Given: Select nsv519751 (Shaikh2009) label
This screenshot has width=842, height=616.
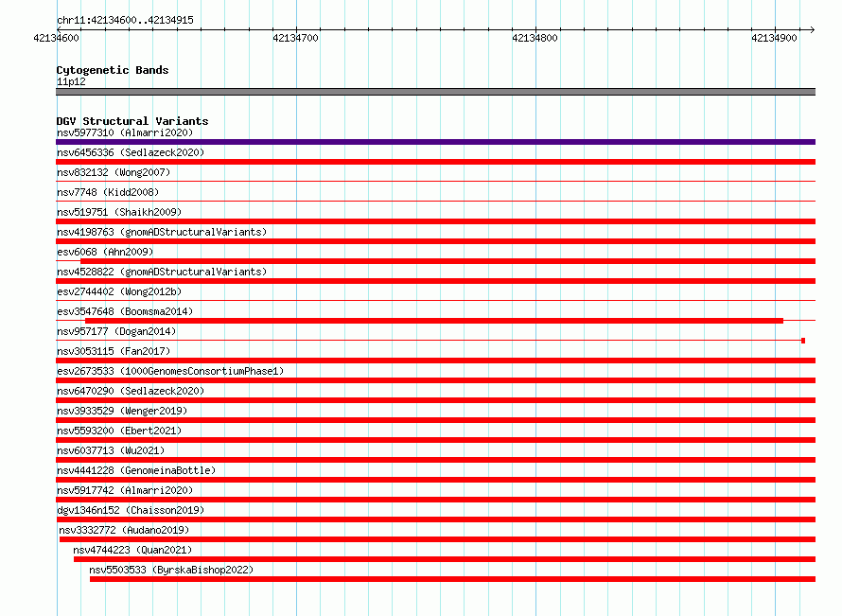Looking at the screenshot, I should 119,212.
